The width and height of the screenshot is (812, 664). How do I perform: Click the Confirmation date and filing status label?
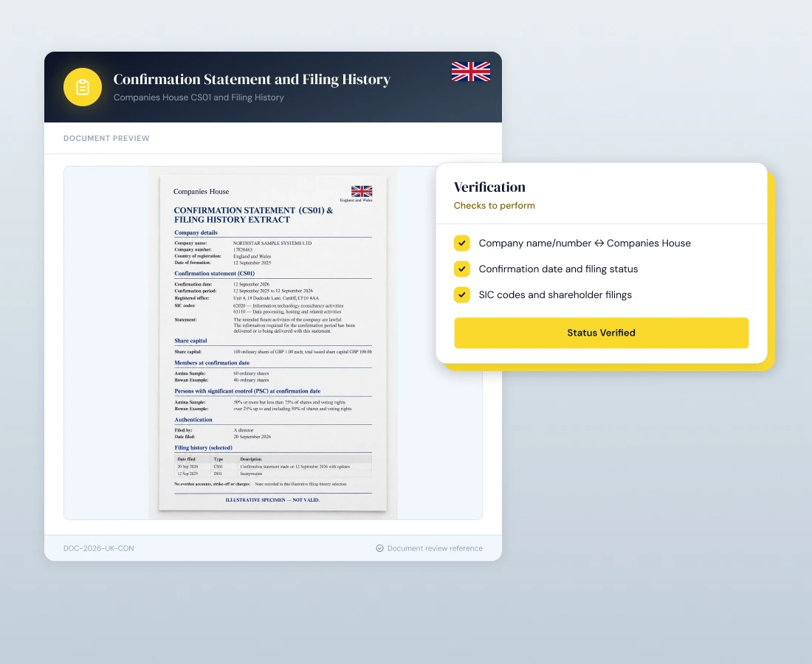(x=558, y=269)
